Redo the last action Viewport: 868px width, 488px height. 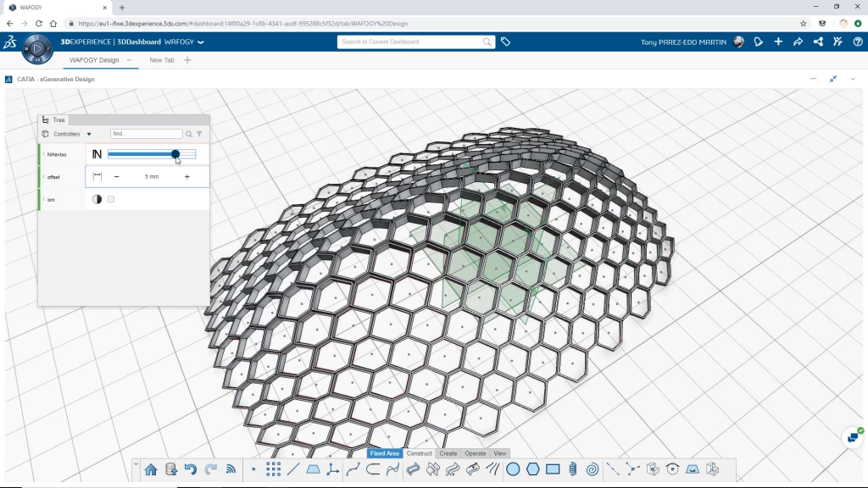tap(210, 469)
